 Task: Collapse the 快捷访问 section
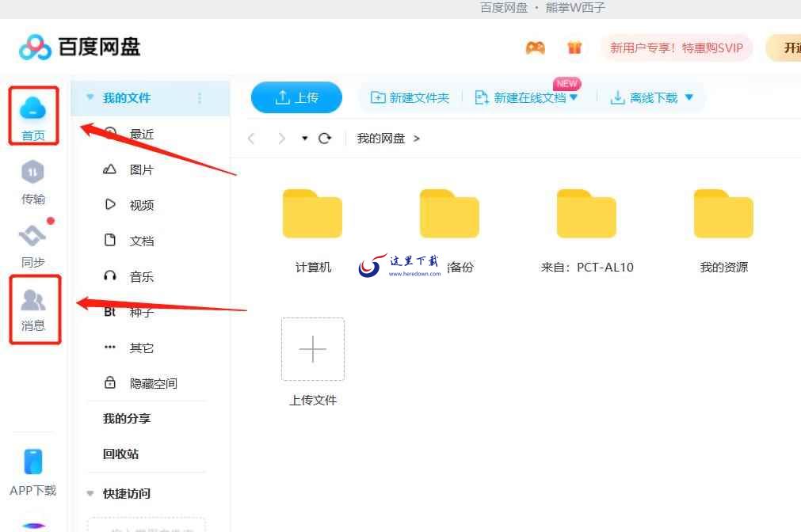[90, 494]
